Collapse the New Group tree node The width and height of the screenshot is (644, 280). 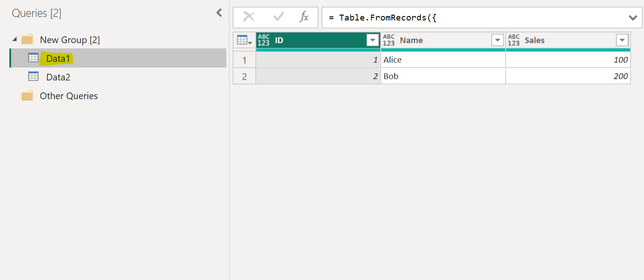15,40
